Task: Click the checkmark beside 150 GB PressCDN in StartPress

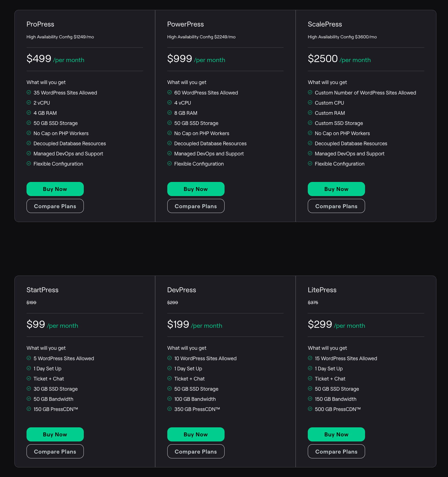Action: (29, 409)
